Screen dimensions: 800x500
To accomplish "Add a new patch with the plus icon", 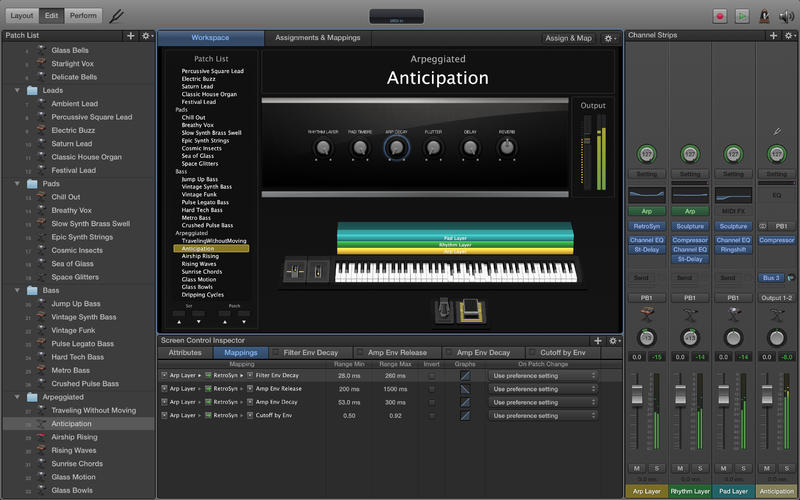I will [130, 36].
